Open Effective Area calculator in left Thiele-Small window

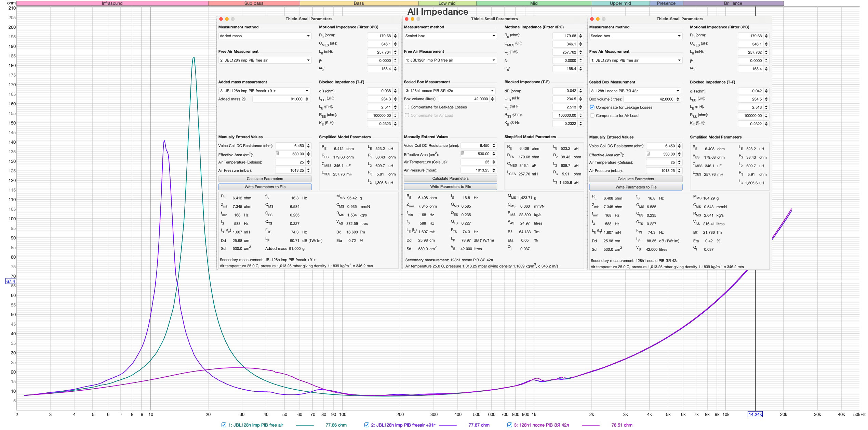pyautogui.click(x=277, y=154)
